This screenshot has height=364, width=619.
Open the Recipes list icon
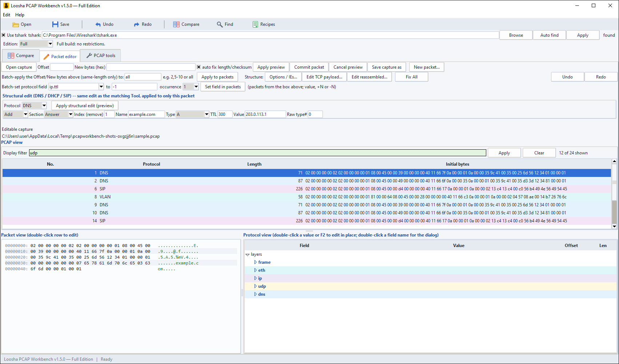click(x=255, y=24)
